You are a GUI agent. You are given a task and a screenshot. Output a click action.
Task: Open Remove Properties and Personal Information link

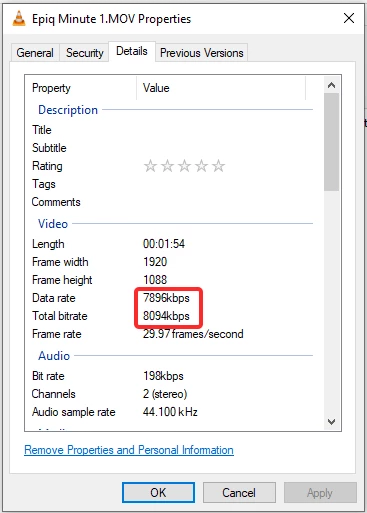pos(129,450)
